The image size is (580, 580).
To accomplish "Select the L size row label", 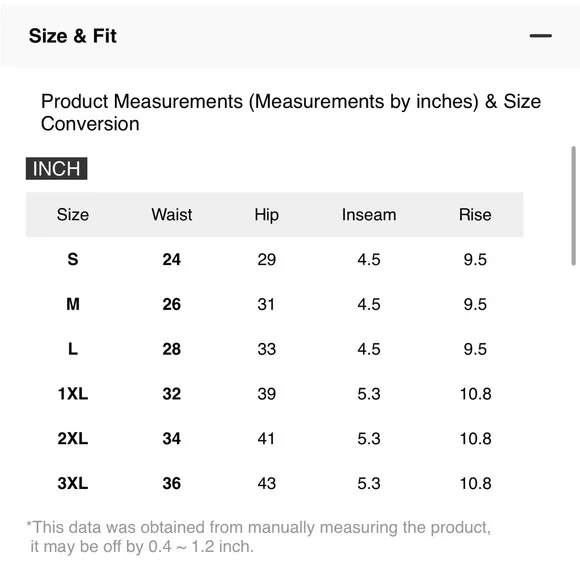I will click(x=73, y=349).
